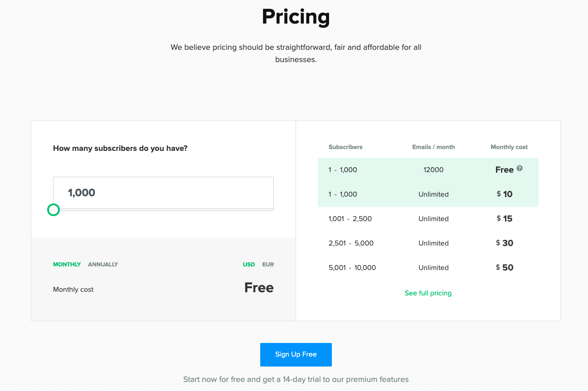Click the Pricing page heading
Viewport: 588px width, 391px height.
click(296, 17)
